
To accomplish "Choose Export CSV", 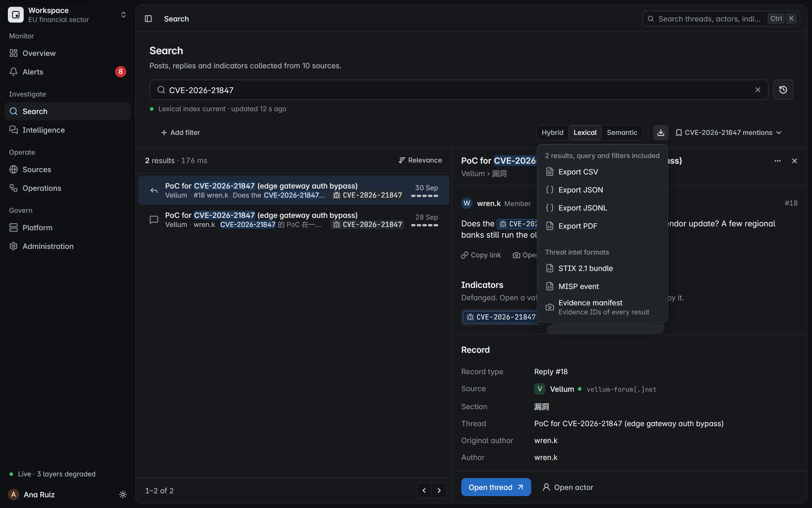I will 602,172.
